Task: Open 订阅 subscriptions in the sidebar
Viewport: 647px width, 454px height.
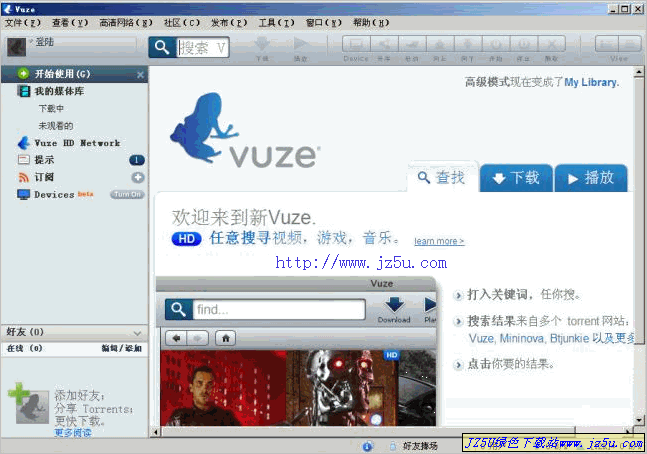Action: point(44,177)
